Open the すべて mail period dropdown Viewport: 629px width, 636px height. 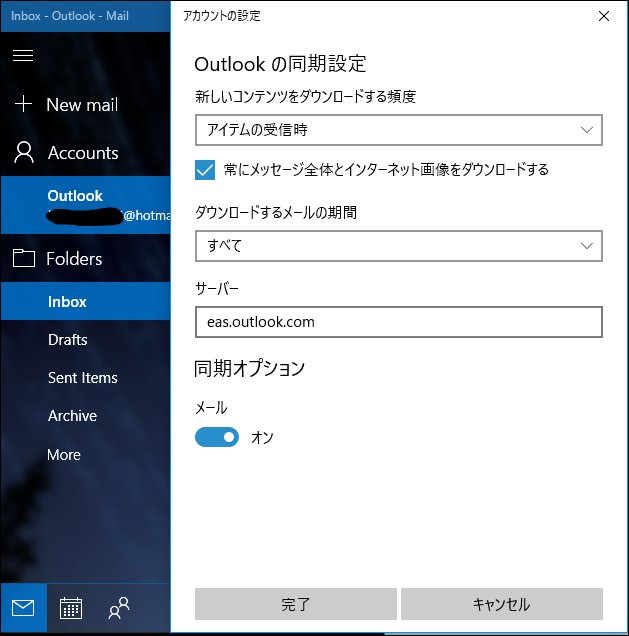(399, 246)
